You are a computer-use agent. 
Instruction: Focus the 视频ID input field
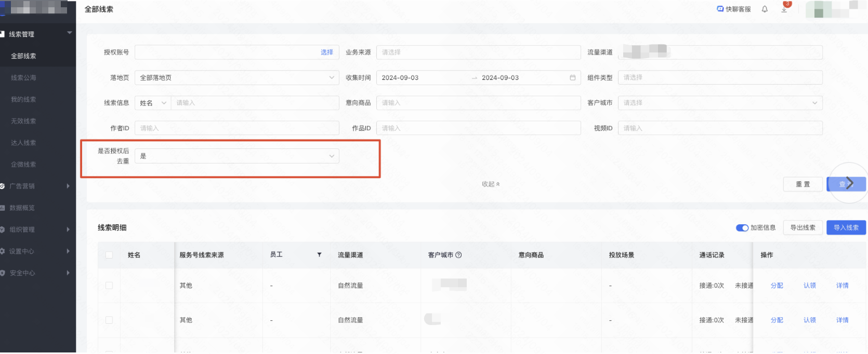[x=720, y=128]
